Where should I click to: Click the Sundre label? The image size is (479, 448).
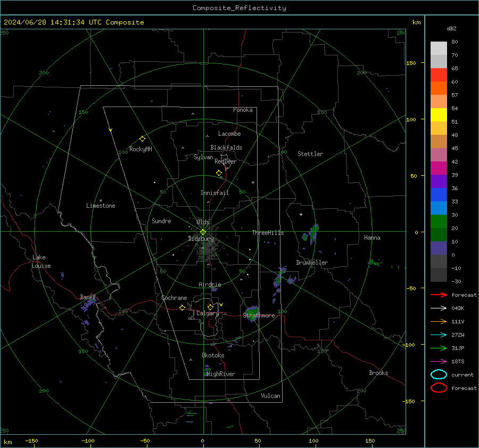pyautogui.click(x=161, y=221)
